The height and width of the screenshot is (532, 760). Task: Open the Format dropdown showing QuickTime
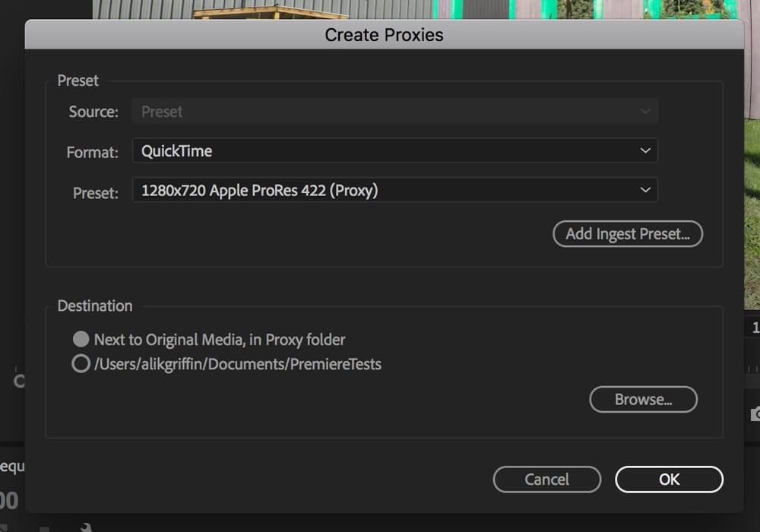[x=395, y=150]
